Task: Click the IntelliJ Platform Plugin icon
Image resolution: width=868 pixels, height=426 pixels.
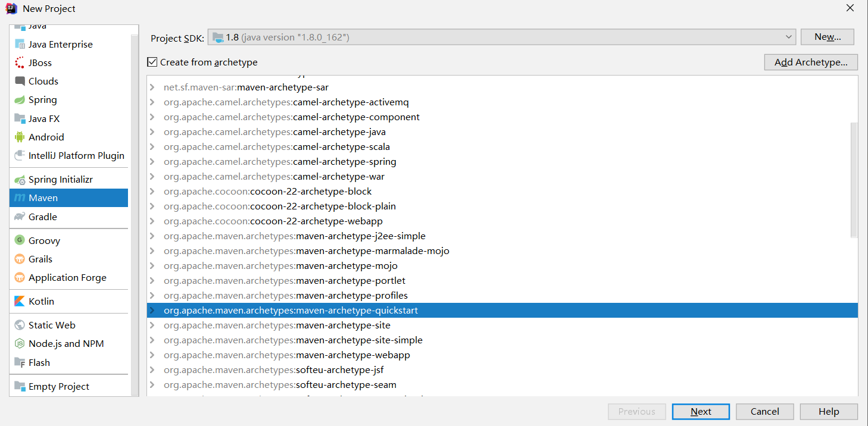Action: pos(20,155)
